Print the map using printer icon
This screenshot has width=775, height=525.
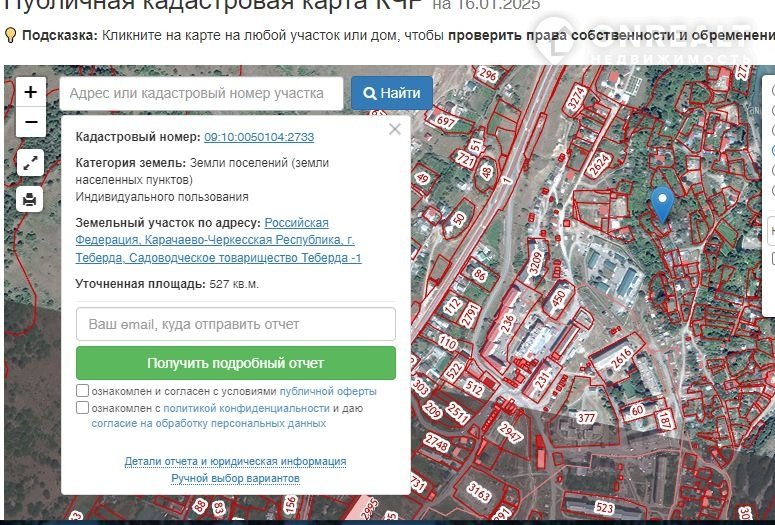point(30,199)
